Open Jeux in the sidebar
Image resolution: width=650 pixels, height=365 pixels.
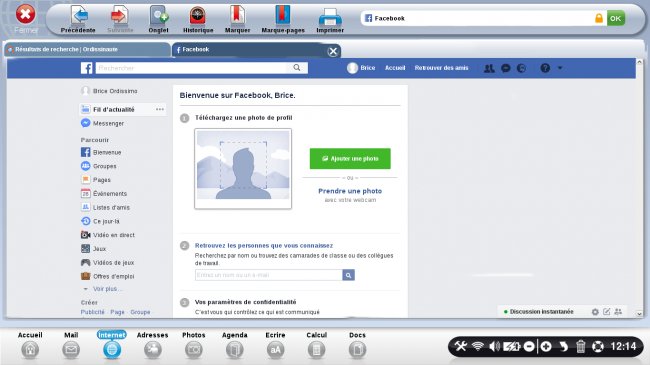point(94,249)
